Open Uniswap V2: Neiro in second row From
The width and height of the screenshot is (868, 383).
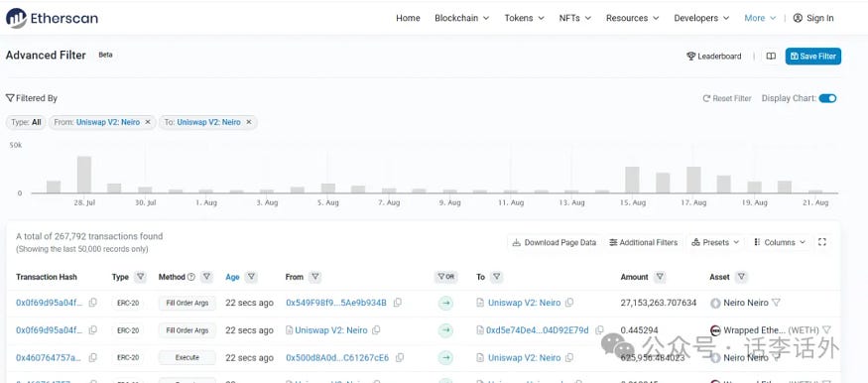pyautogui.click(x=331, y=330)
